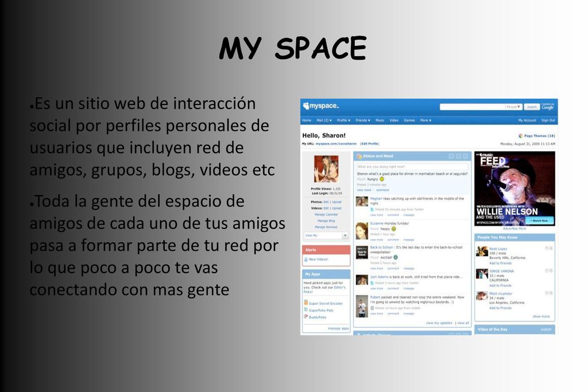Viewport: 588px width, 392px height.
Task: Click the BuddyPoke app icon
Action: [305, 317]
